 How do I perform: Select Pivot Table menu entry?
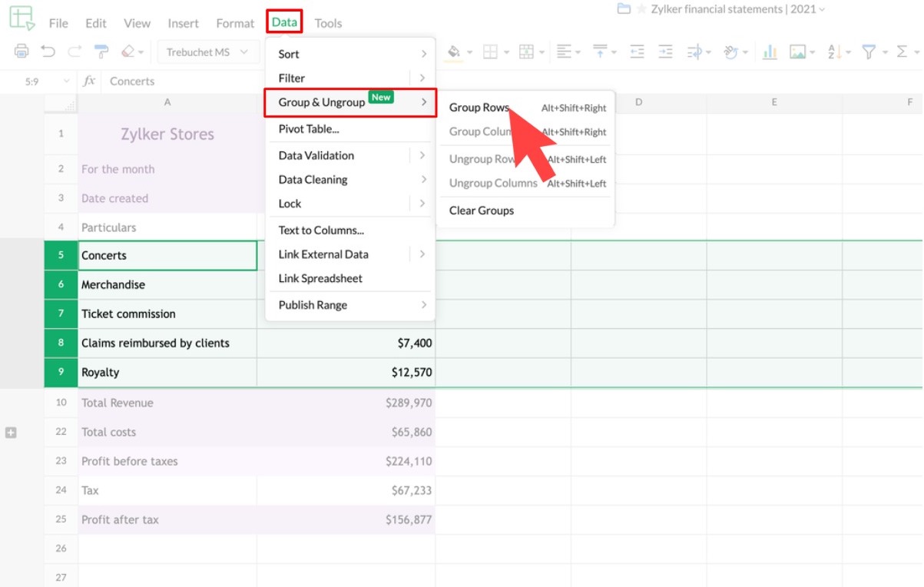click(x=309, y=129)
